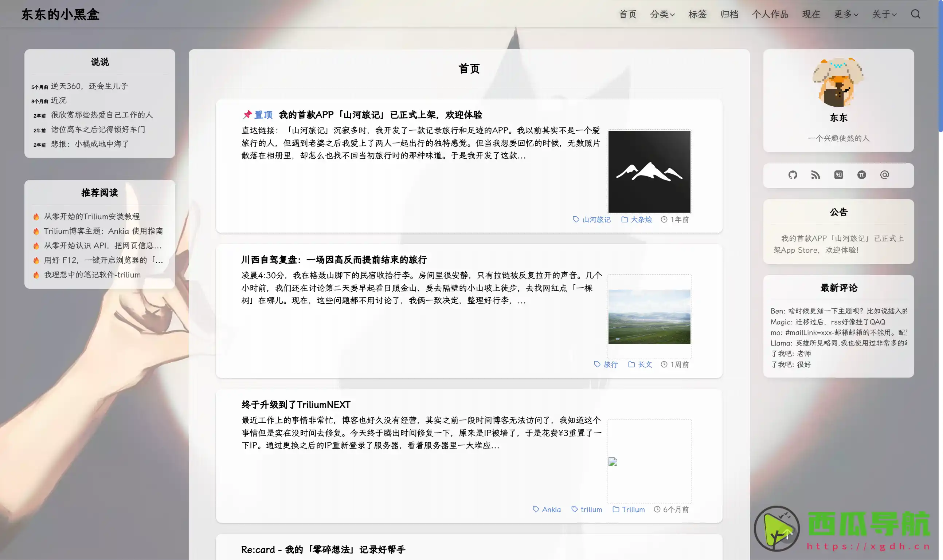Click the mountain logo post thumbnail
The image size is (943, 560).
coord(649,172)
